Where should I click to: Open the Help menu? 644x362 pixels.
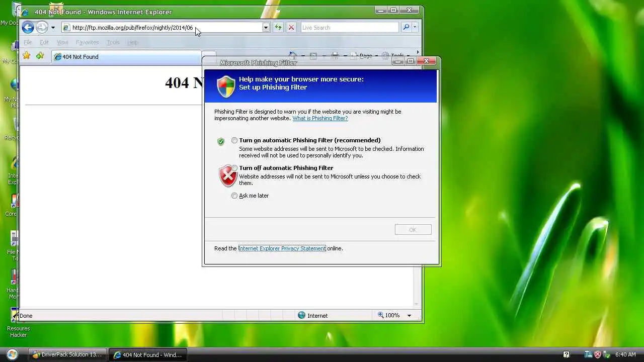tap(132, 42)
